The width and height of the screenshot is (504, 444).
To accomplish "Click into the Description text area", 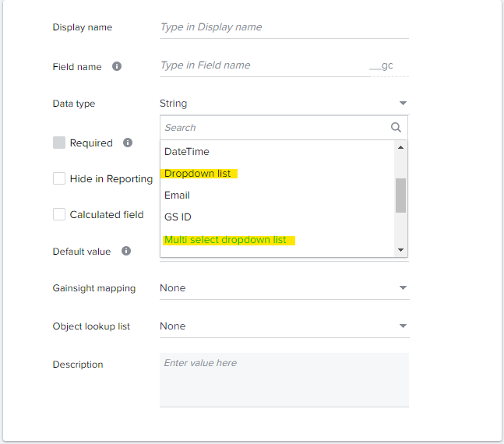I will pyautogui.click(x=284, y=379).
